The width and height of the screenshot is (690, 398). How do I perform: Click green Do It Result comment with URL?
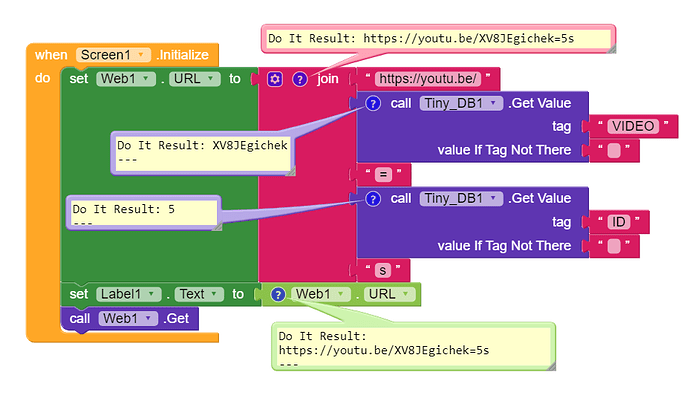coord(414,346)
